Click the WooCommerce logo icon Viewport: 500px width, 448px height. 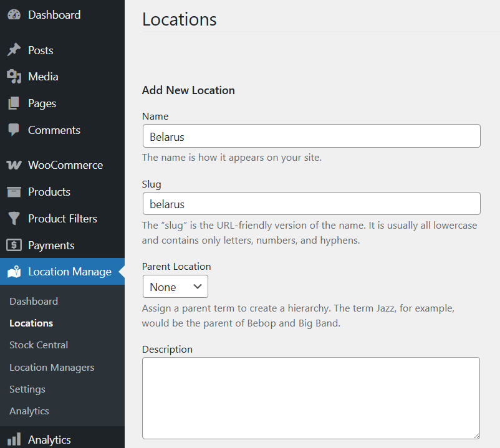14,165
